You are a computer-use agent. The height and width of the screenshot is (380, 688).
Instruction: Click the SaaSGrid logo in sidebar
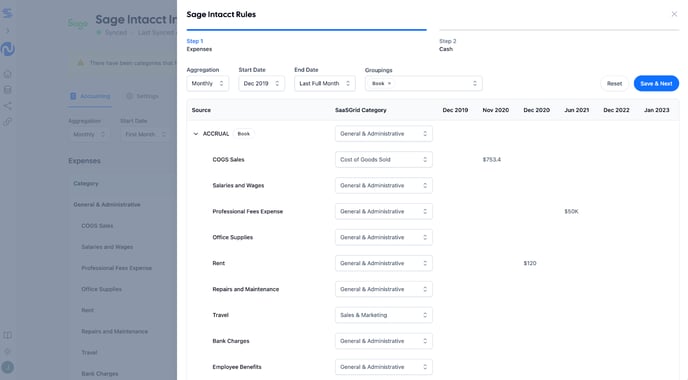[7, 13]
